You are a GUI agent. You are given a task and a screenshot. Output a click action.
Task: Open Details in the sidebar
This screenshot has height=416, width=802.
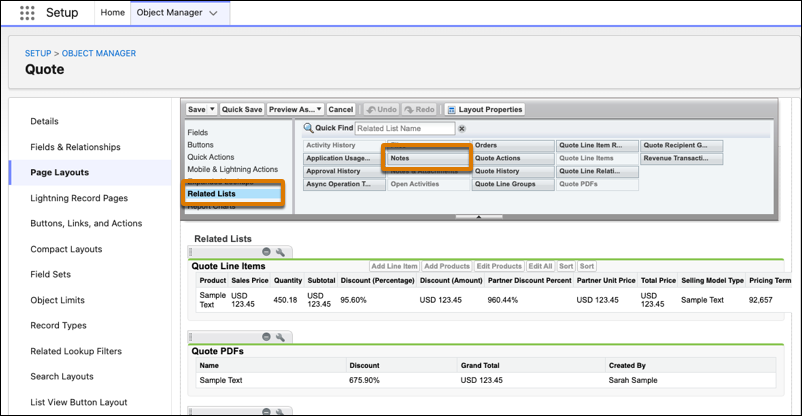[x=44, y=121]
